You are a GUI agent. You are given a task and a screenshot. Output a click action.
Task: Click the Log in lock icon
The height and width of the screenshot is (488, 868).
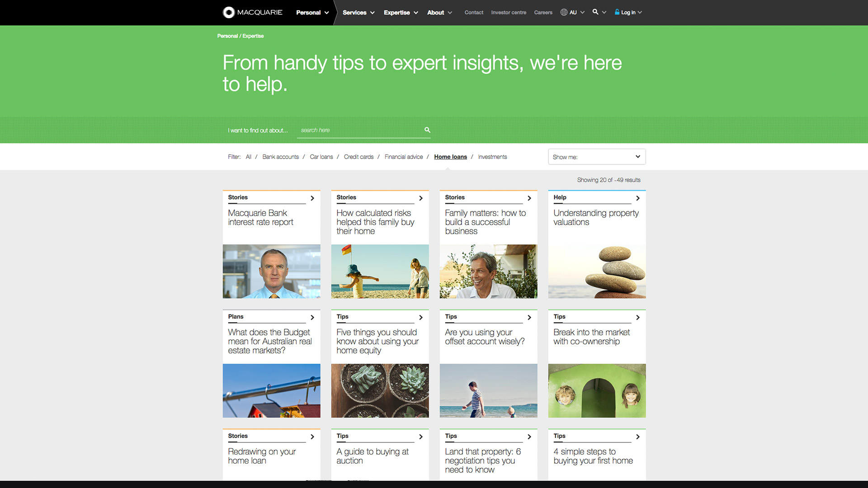617,12
